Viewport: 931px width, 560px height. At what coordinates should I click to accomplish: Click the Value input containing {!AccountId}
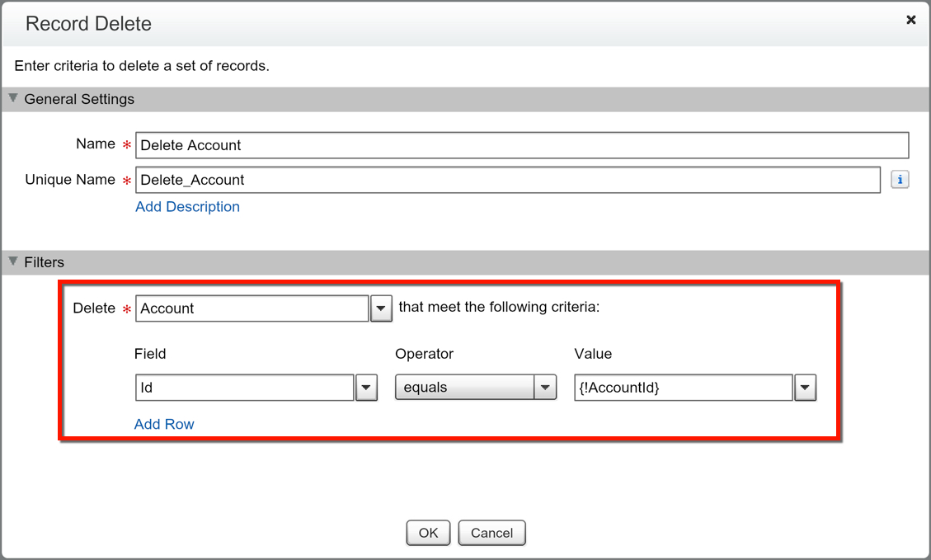point(683,388)
